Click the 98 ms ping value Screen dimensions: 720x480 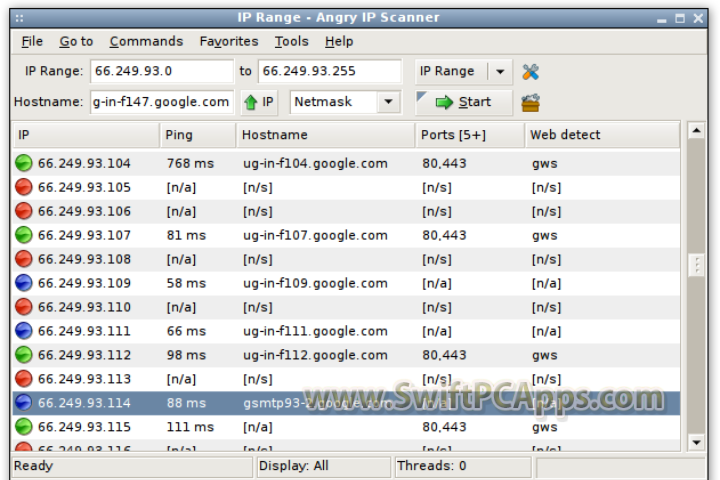coord(186,355)
